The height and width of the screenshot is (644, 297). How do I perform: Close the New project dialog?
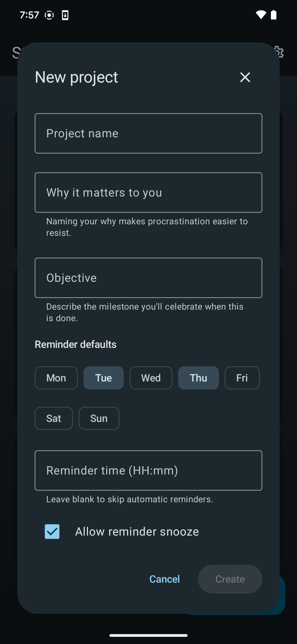(x=245, y=77)
